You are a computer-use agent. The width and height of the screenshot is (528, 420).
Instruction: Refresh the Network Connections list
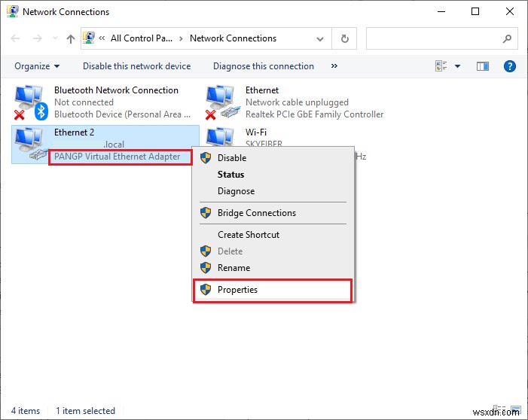click(344, 38)
